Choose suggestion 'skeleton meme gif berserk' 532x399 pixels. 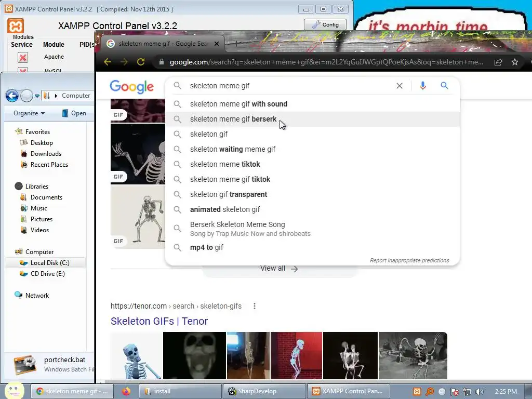coord(312,119)
